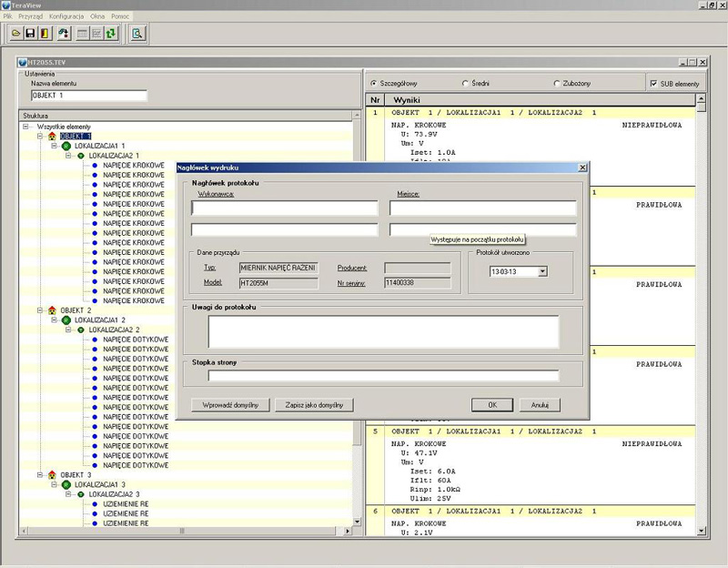Click the open file folder icon
728x568 pixels.
[x=16, y=34]
